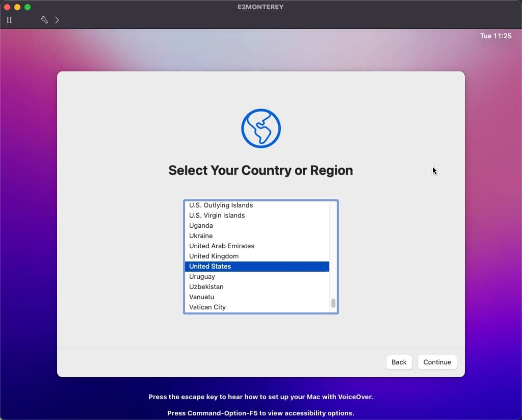Select United Arab Emirates
522x420 pixels.
257,246
